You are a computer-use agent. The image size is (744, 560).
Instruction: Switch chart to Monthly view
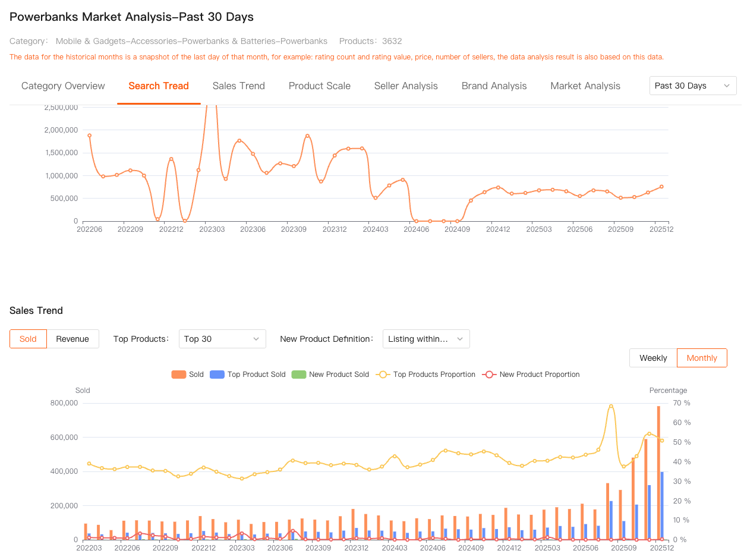[x=702, y=358]
